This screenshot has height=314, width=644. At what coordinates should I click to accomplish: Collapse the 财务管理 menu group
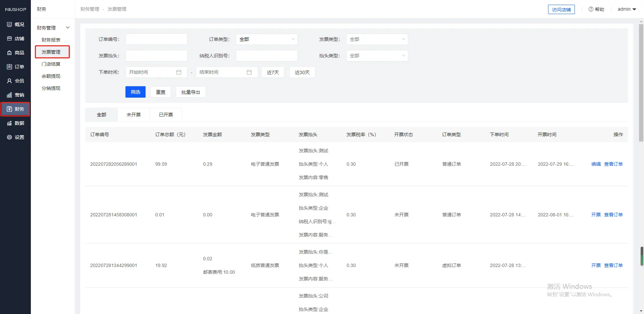[x=67, y=28]
